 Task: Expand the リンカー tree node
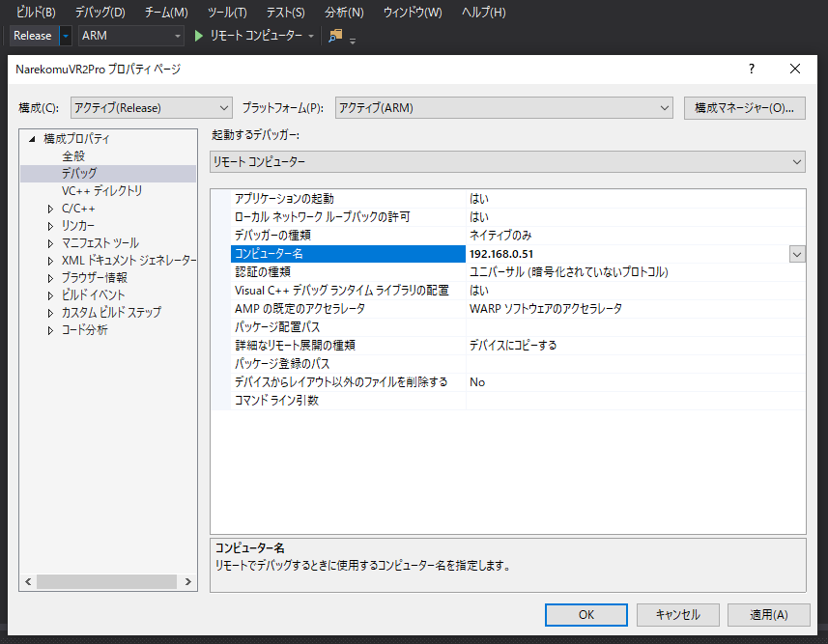[51, 226]
